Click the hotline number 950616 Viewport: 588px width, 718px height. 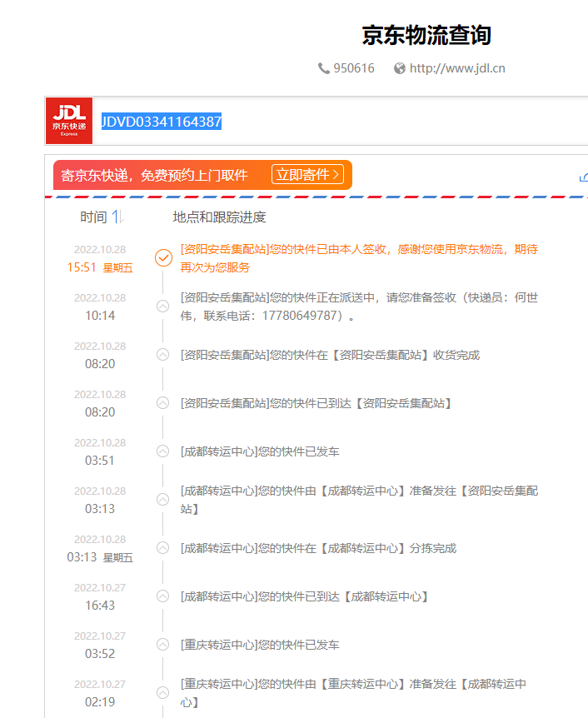tap(353, 68)
